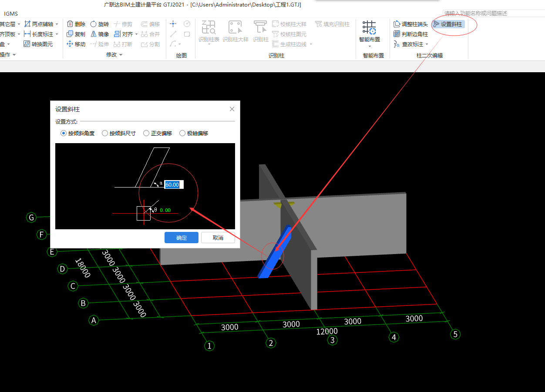The width and height of the screenshot is (545, 392).
Task: Click the 对齐 (align) tool
Action: coord(123,34)
